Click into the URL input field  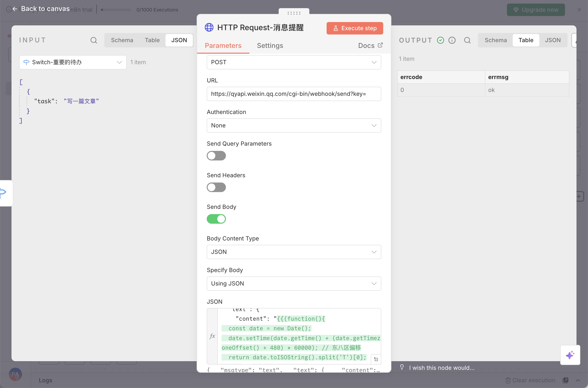pos(294,94)
